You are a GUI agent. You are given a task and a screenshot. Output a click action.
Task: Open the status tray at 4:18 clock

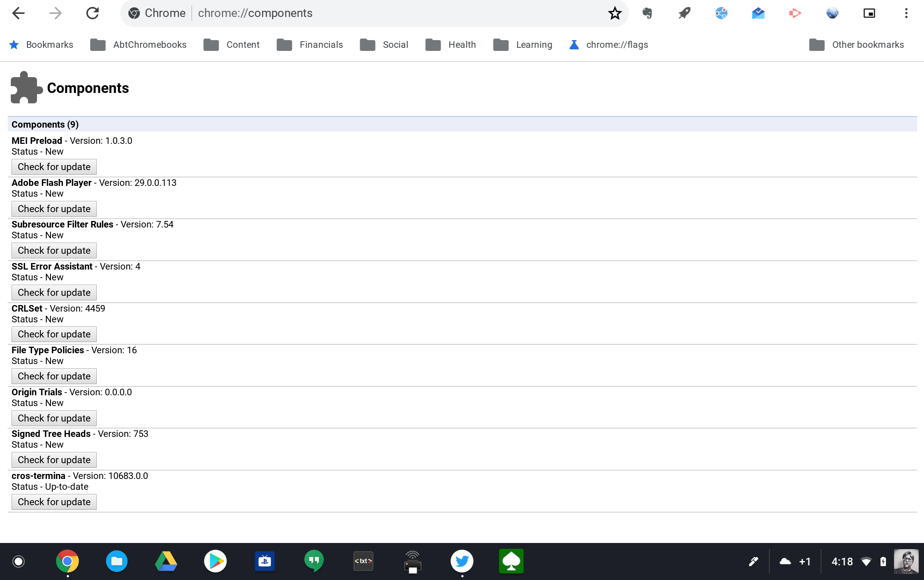click(x=859, y=561)
